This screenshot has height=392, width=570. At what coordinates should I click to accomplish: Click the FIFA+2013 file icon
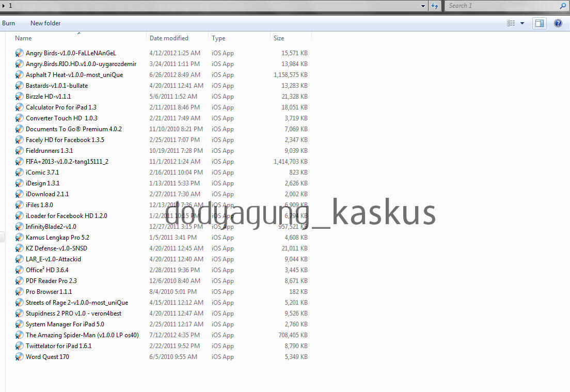19,162
